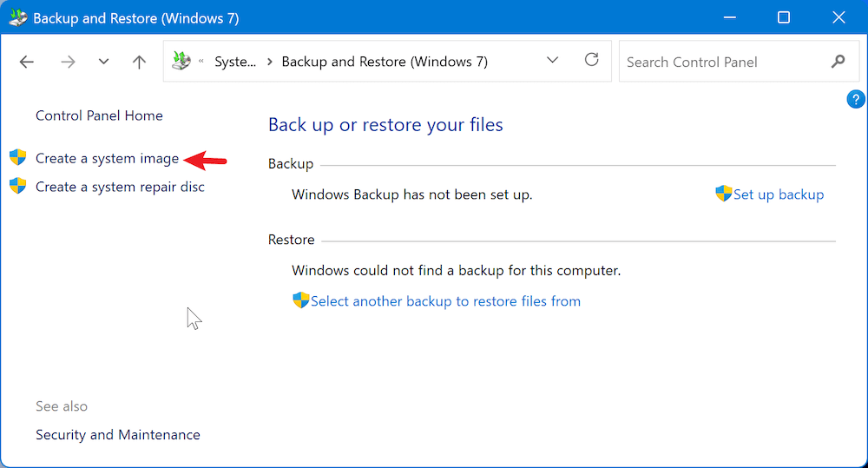The image size is (868, 468).
Task: Click the location icon in the address bar
Action: coord(181,62)
